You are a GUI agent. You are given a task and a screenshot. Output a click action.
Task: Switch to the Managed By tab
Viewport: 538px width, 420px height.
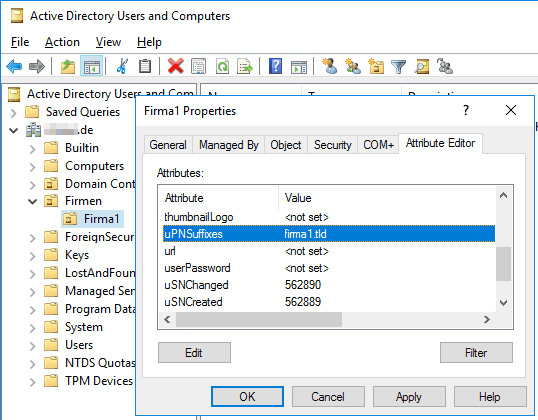coord(228,144)
